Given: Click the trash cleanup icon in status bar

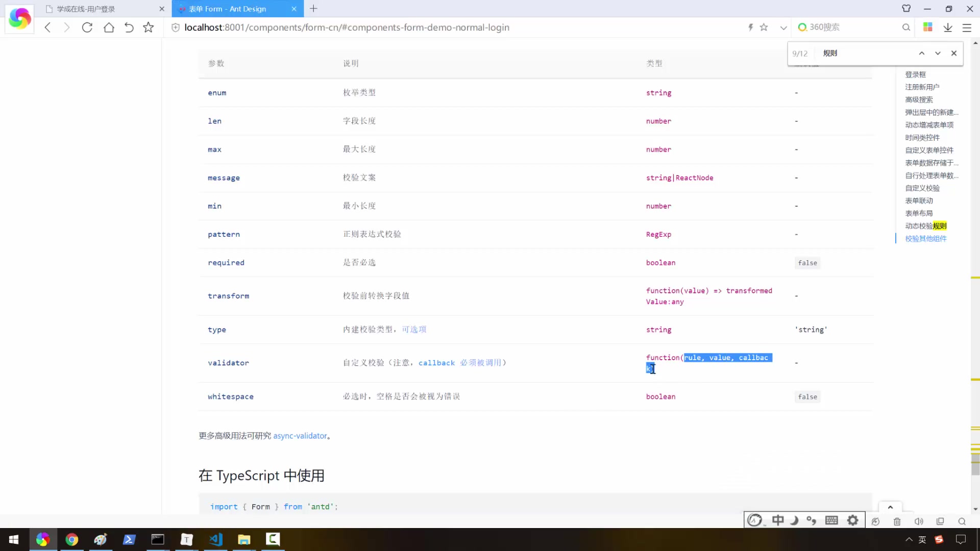Looking at the screenshot, I should 897,521.
